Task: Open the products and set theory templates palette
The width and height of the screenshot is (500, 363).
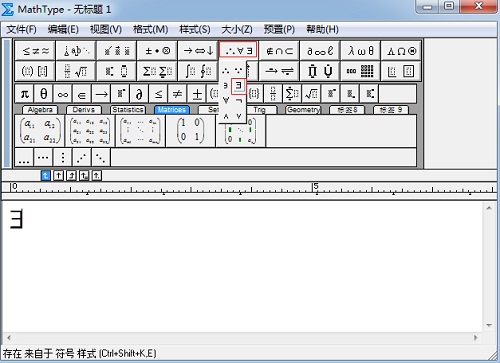Action: point(320,71)
